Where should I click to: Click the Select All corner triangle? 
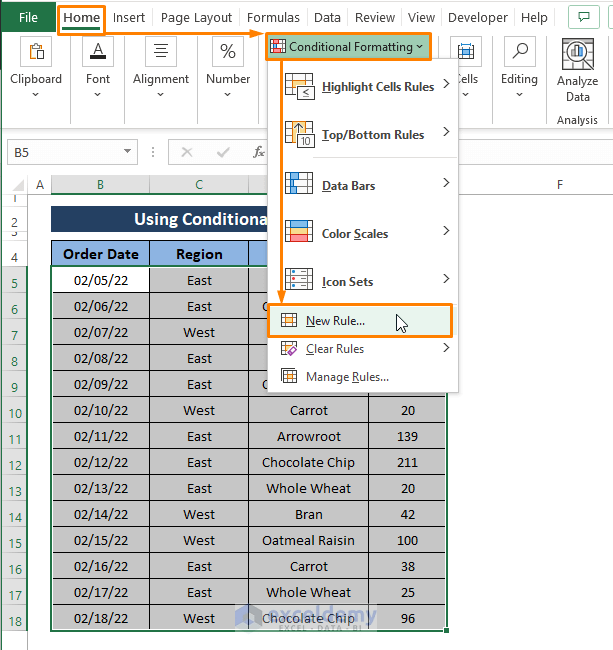[18, 185]
